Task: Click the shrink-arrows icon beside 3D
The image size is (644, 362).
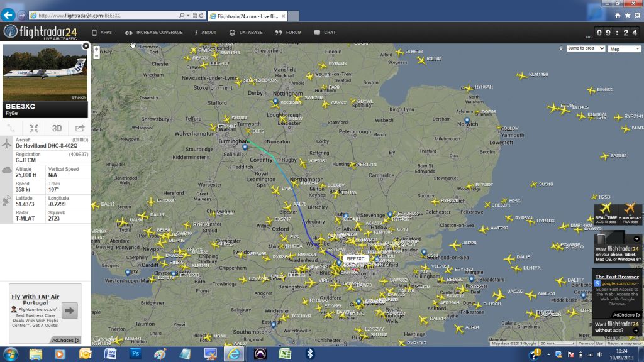Action: point(34,128)
